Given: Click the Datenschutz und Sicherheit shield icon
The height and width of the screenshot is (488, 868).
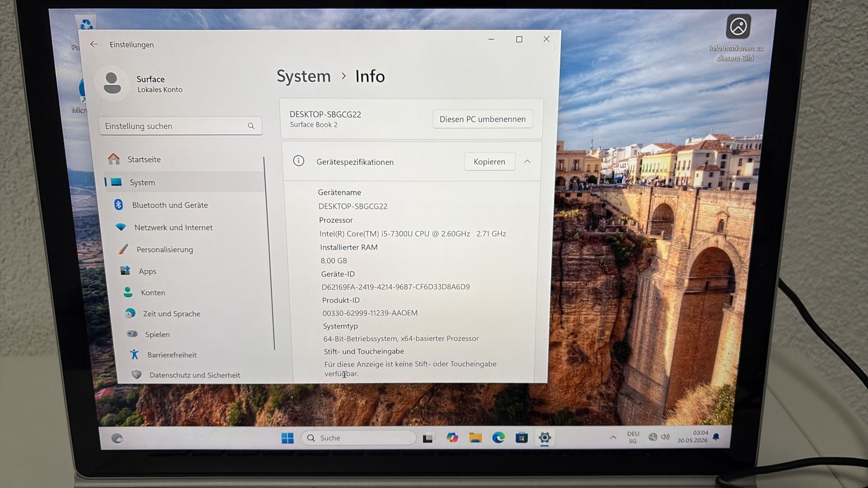Looking at the screenshot, I should click(136, 375).
